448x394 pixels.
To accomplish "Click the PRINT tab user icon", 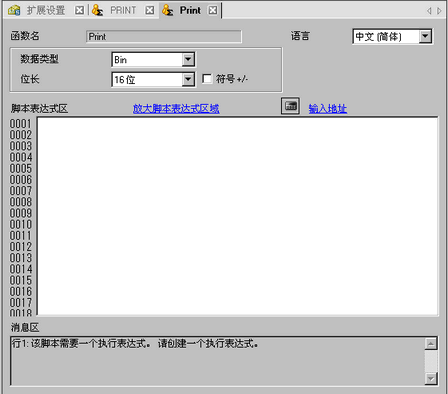I will click(98, 10).
